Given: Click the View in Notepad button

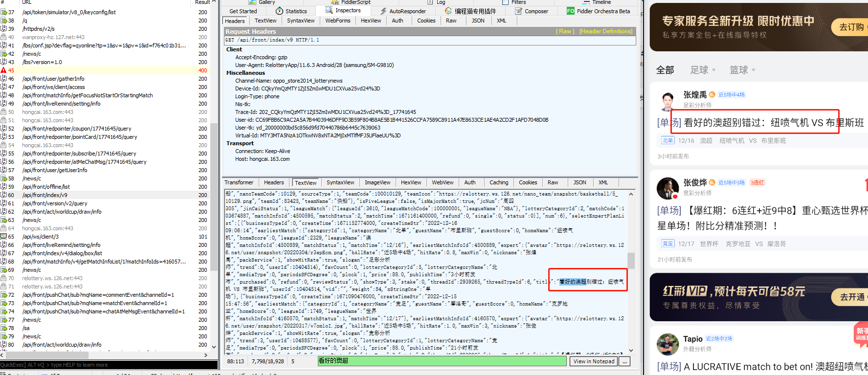Looking at the screenshot, I should coord(594,361).
